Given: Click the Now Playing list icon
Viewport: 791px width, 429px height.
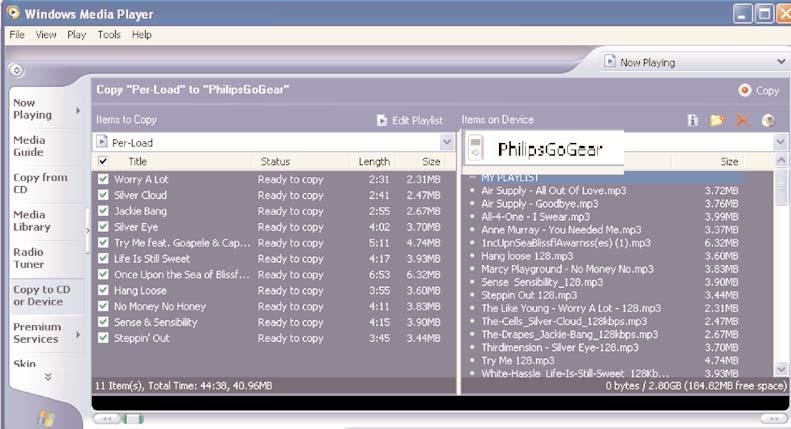Looking at the screenshot, I should [x=610, y=62].
